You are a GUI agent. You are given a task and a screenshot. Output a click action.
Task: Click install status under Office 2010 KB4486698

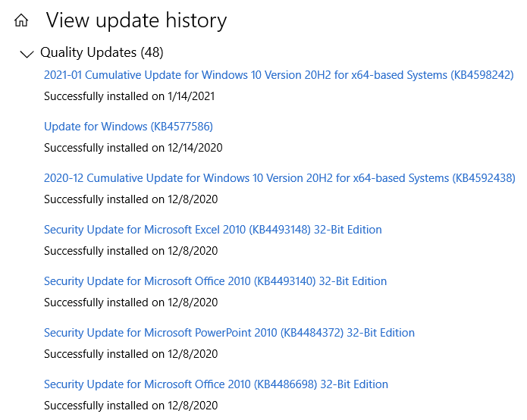(x=130, y=406)
